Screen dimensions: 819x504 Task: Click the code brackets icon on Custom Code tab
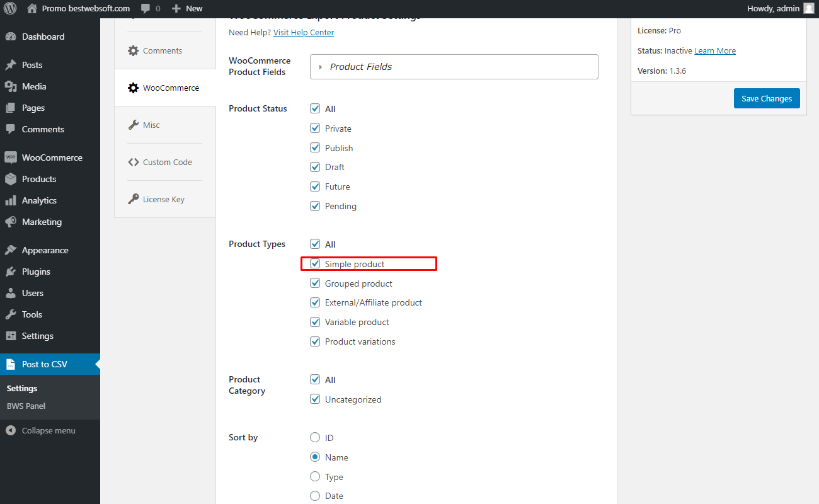133,163
